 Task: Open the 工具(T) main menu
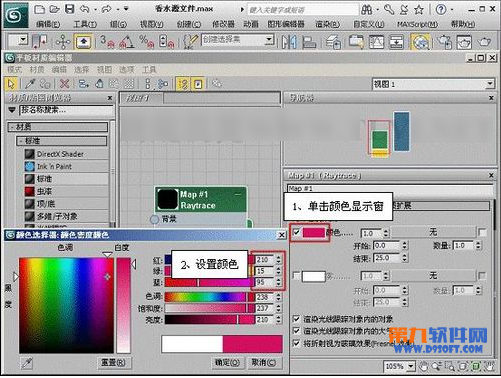(85, 24)
